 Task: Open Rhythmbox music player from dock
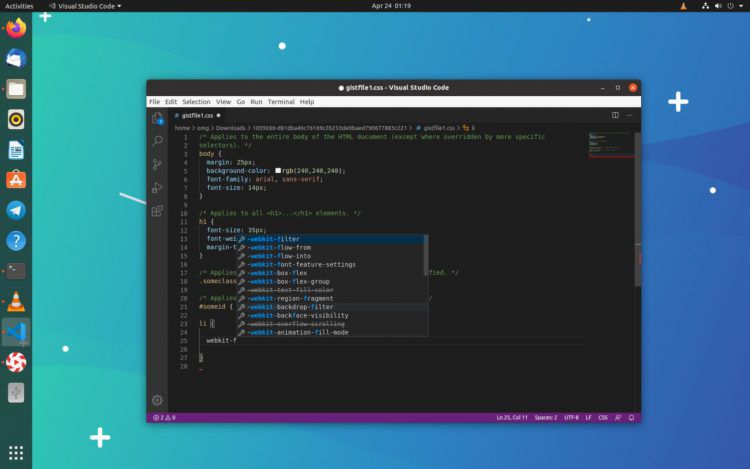point(16,120)
